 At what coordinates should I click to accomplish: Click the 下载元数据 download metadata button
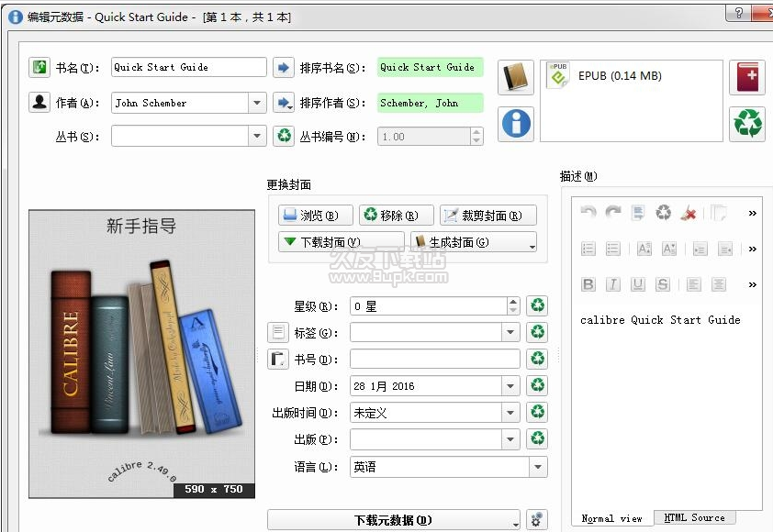tap(394, 520)
